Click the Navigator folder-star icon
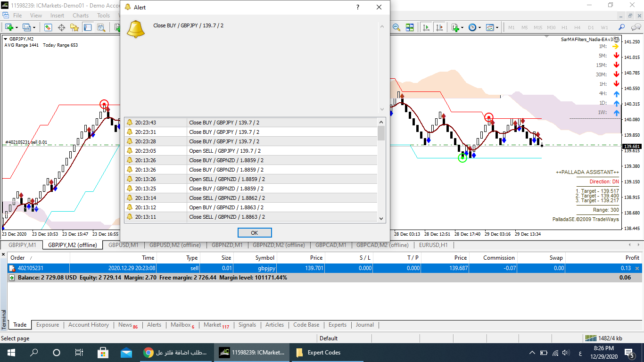The image size is (644, 362). 74,27
